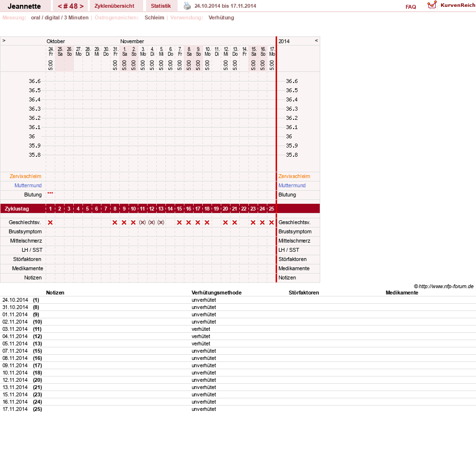Select cycle day 22 in Zyklustag row
Screen dimensions: 476x457
(244, 209)
